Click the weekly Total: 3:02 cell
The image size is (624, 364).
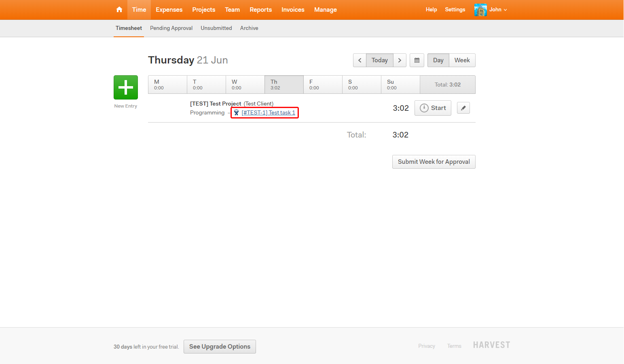[448, 85]
